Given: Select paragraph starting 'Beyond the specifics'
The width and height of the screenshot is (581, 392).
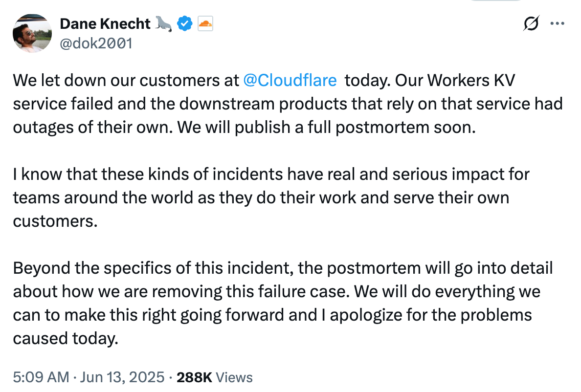Looking at the screenshot, I should tap(283, 303).
